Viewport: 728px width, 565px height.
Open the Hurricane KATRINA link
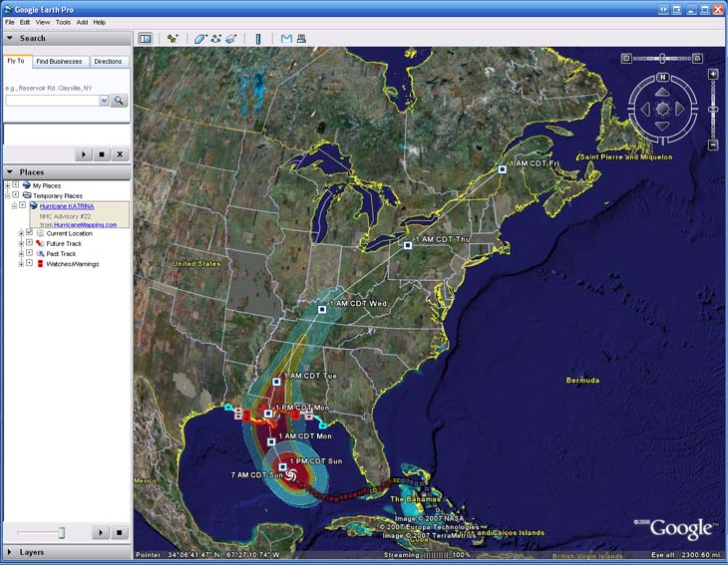67,206
